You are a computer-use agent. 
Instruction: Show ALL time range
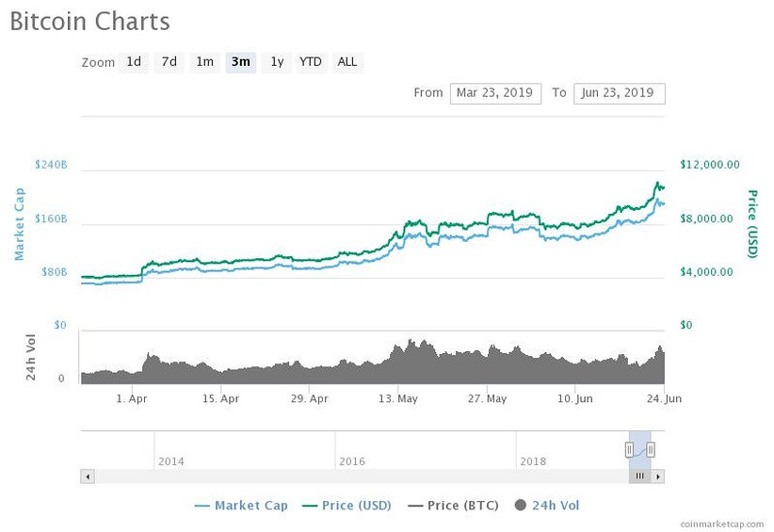coord(347,62)
